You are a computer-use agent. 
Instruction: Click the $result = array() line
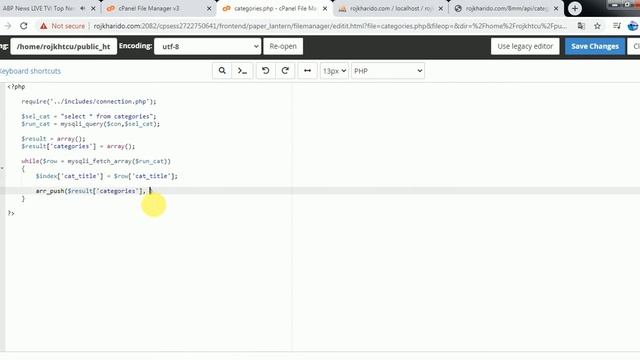[x=53, y=139]
